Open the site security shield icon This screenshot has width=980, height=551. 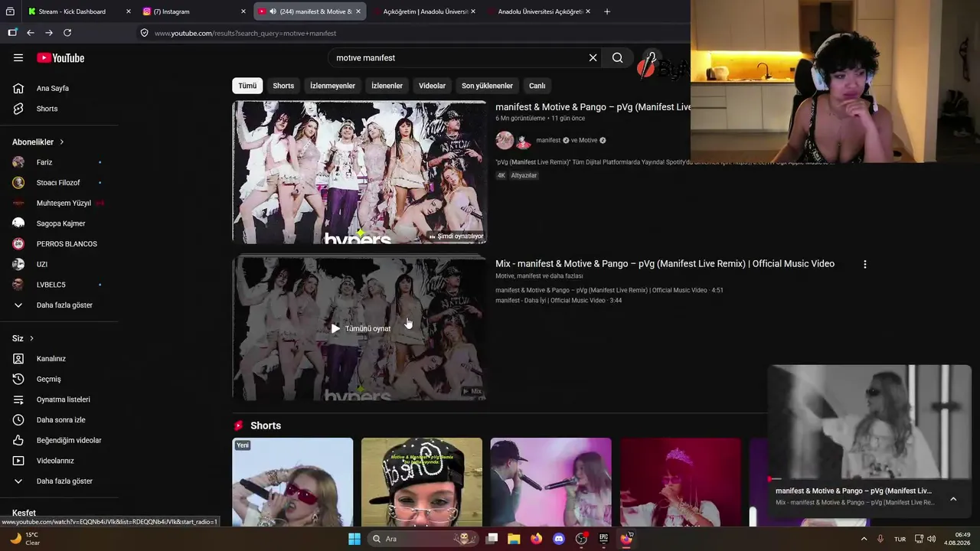click(144, 33)
